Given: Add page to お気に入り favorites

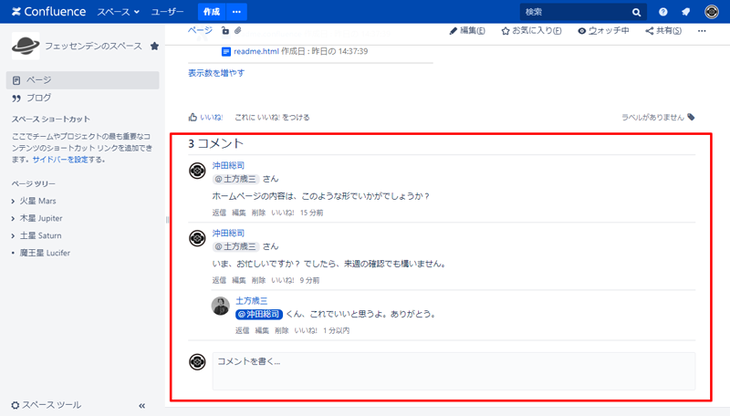Looking at the screenshot, I should [531, 31].
